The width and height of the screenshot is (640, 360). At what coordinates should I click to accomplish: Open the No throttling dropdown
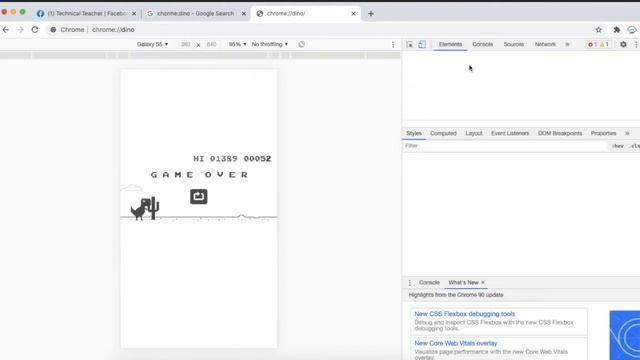click(x=269, y=44)
